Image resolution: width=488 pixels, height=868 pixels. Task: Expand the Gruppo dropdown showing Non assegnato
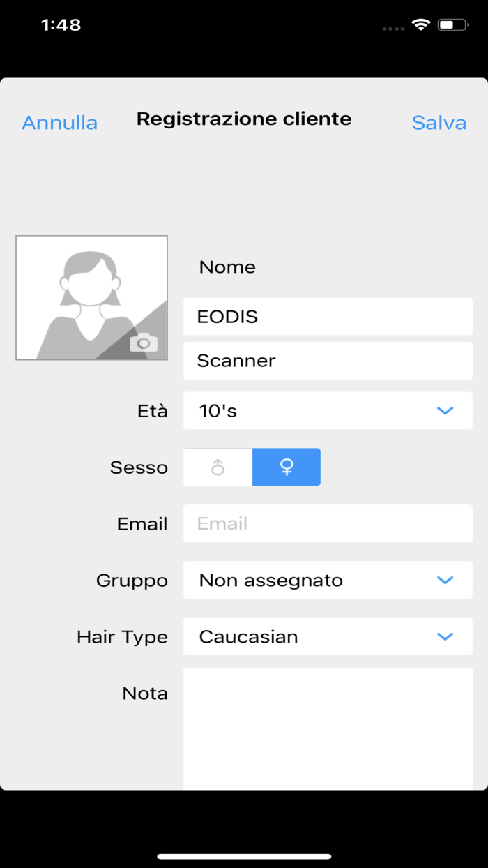click(328, 580)
